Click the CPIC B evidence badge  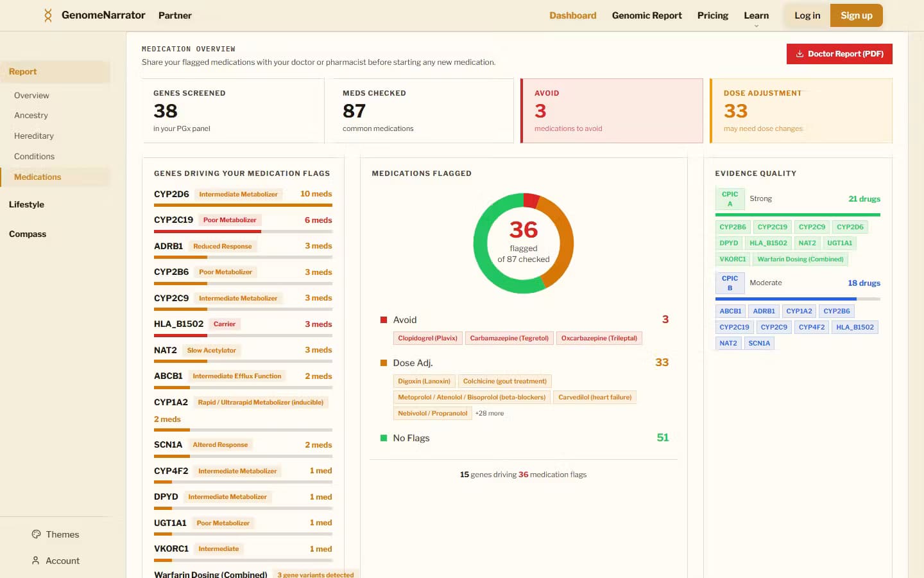[x=730, y=283]
